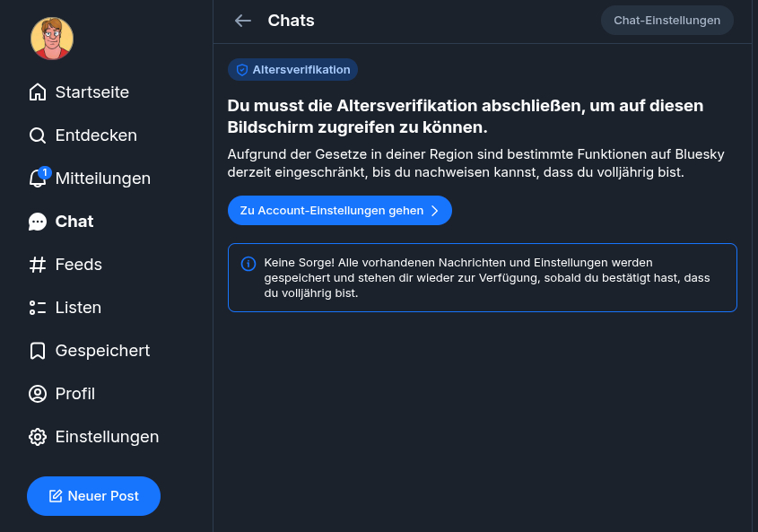Open the Startseite menu item
The image size is (758, 532).
91,92
